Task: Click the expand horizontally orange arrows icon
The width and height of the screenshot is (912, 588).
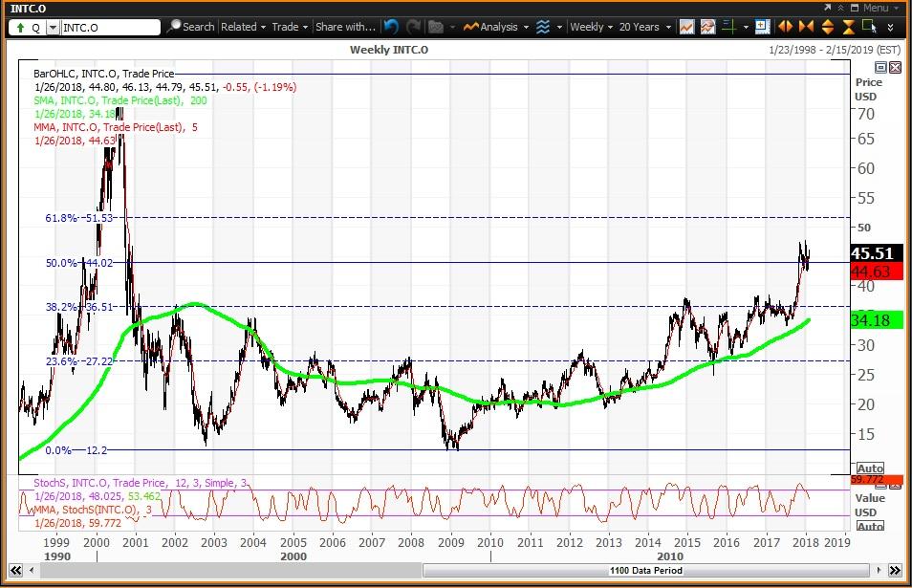Action: point(785,27)
